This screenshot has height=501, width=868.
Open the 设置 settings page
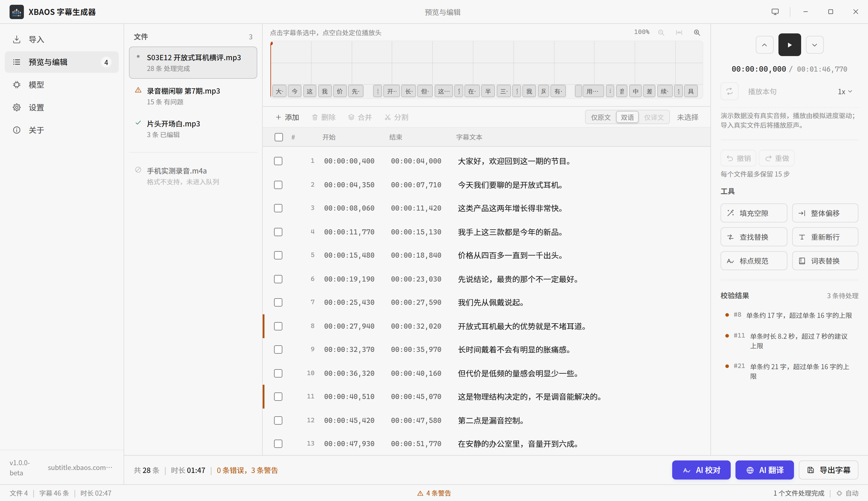[x=61, y=107]
